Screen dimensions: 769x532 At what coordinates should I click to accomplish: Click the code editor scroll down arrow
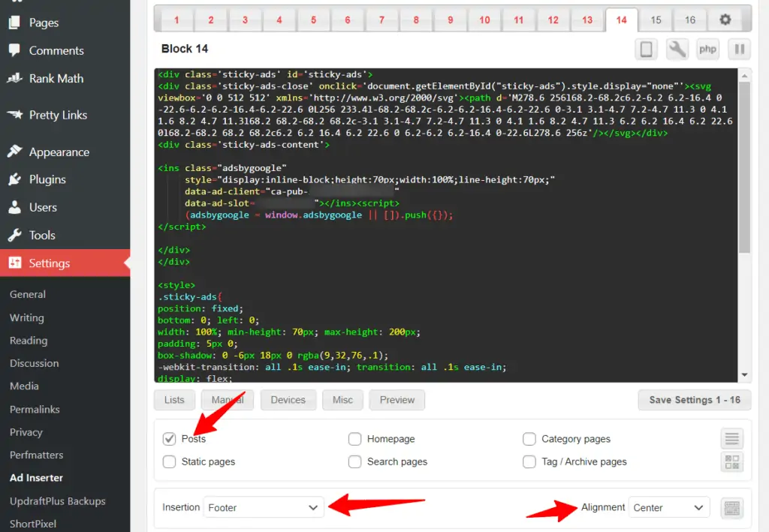tap(744, 374)
